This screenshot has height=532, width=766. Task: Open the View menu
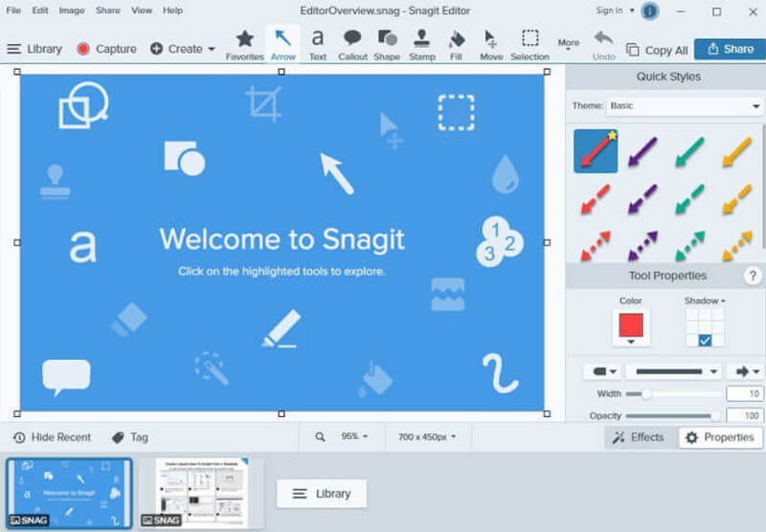pos(142,11)
